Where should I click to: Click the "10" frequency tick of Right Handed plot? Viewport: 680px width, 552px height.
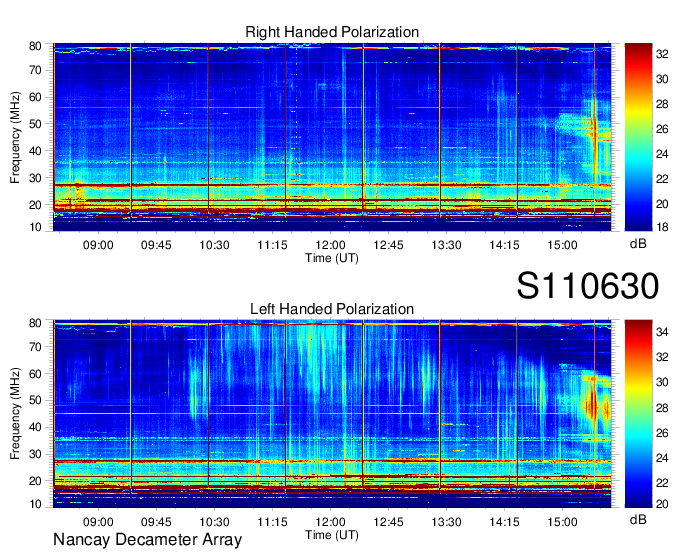pos(35,227)
